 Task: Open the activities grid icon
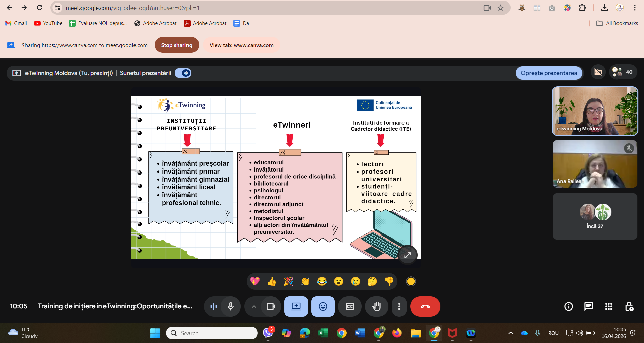click(x=608, y=306)
